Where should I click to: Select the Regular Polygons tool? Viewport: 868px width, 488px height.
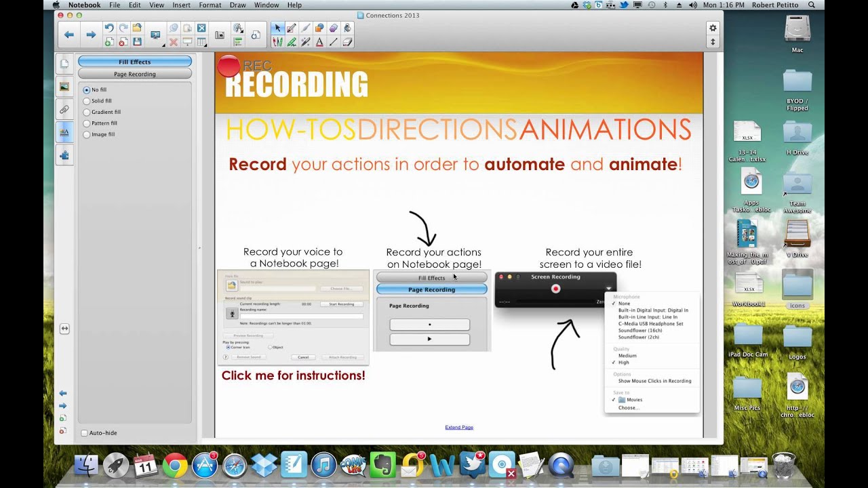coord(333,28)
